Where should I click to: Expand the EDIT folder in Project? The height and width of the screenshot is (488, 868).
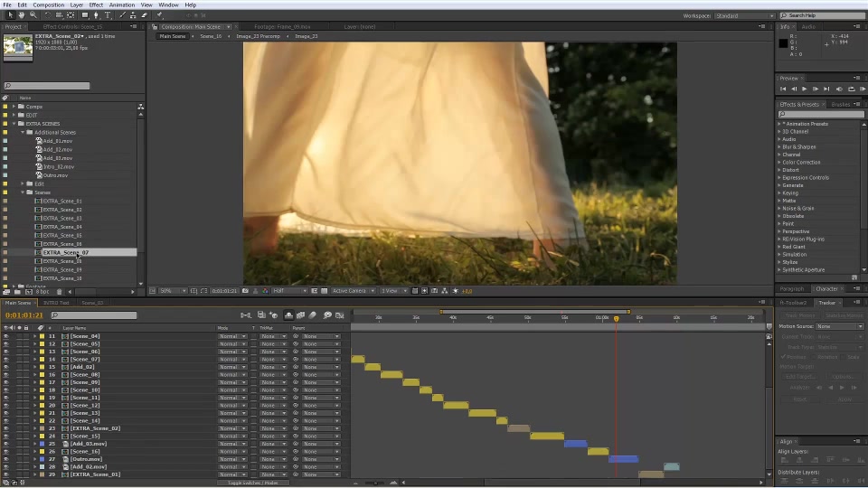14,115
